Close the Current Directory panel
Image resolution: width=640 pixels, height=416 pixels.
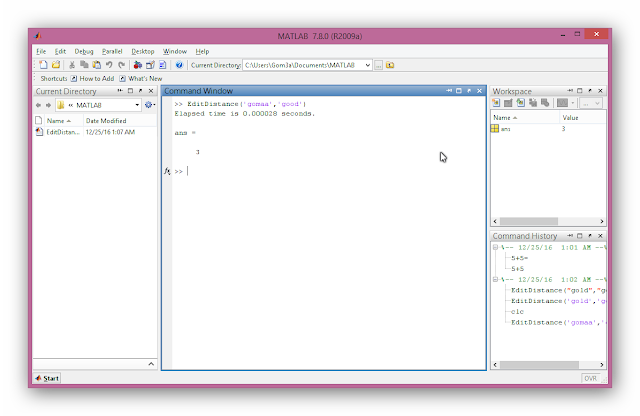tap(151, 91)
